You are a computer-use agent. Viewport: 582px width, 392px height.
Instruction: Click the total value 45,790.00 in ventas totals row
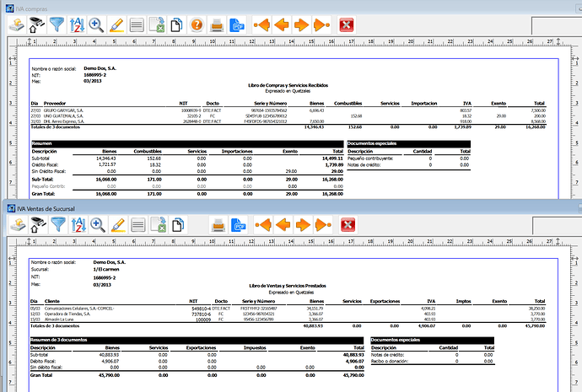point(535,326)
